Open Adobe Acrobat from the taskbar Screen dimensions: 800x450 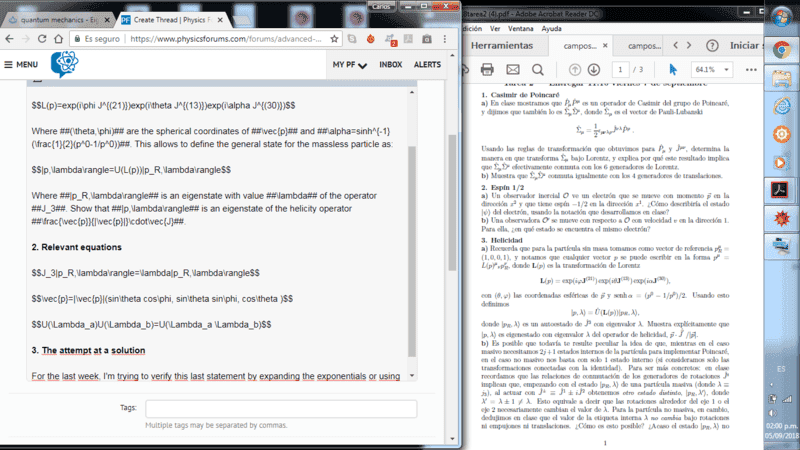[781, 190]
